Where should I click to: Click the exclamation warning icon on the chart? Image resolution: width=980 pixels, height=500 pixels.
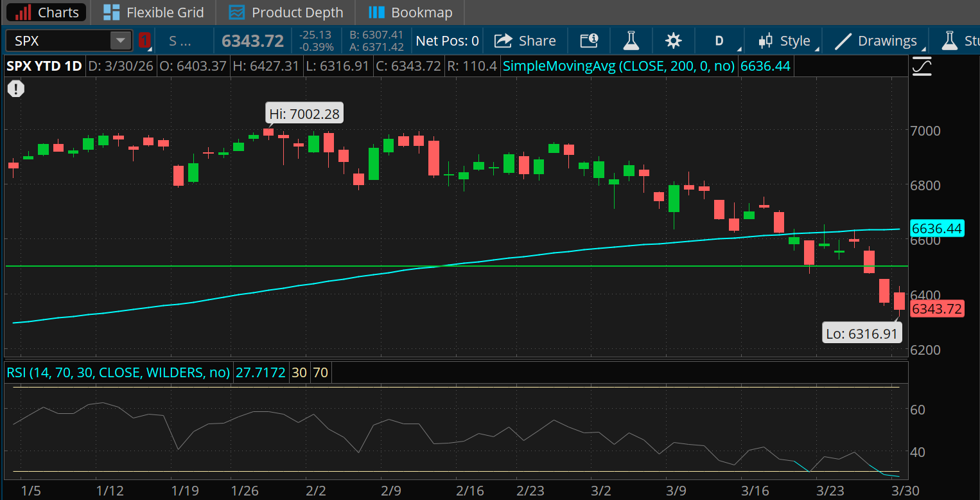point(15,89)
